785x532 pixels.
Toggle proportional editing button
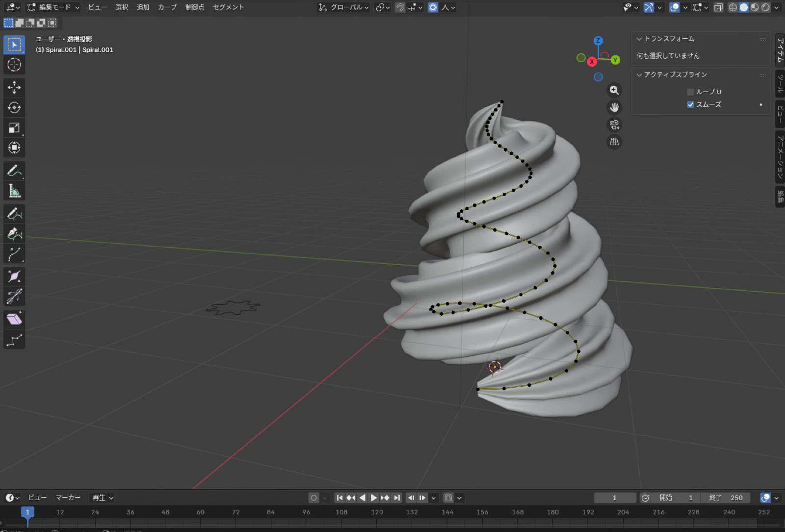tap(433, 7)
